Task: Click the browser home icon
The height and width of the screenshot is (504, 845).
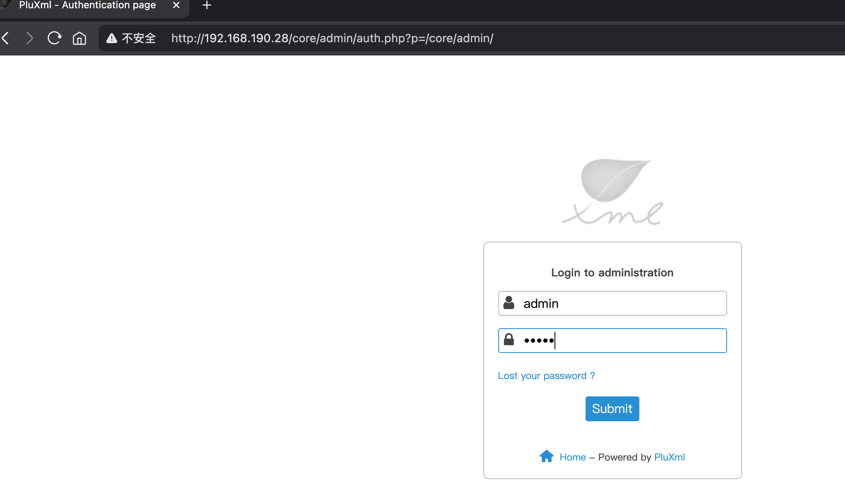Action: click(79, 38)
